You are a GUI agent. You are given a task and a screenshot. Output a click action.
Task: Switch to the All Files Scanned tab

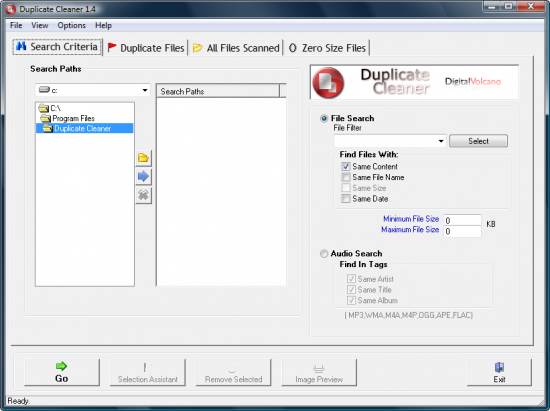pyautogui.click(x=236, y=48)
